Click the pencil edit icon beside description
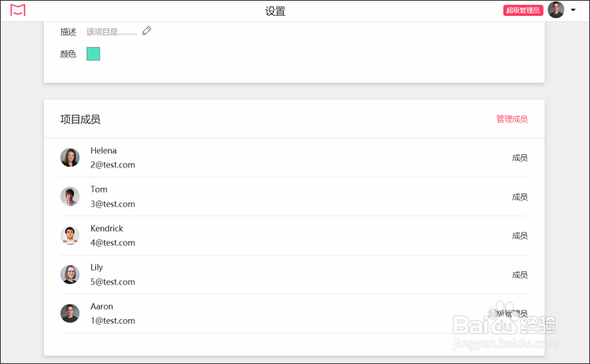 click(x=147, y=31)
